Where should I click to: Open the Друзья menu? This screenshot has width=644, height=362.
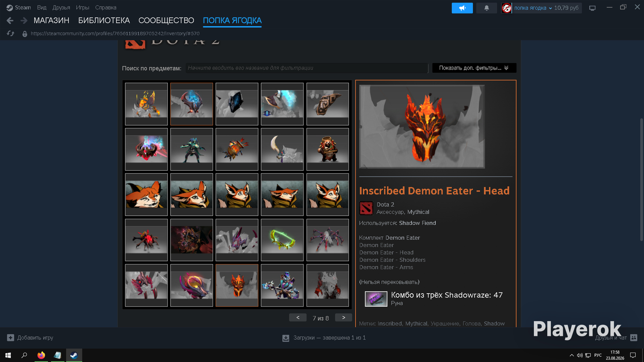pyautogui.click(x=61, y=8)
